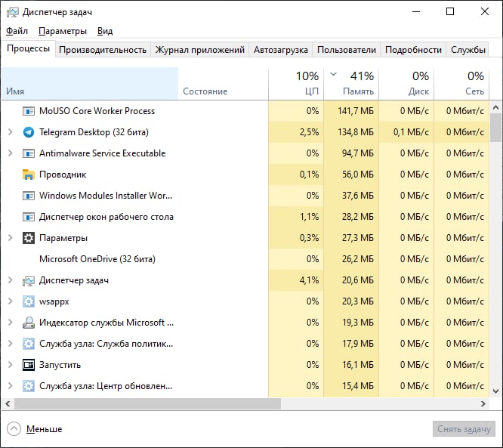Viewport: 503px width, 448px height.
Task: Open the Пользователи tab
Action: tap(347, 50)
